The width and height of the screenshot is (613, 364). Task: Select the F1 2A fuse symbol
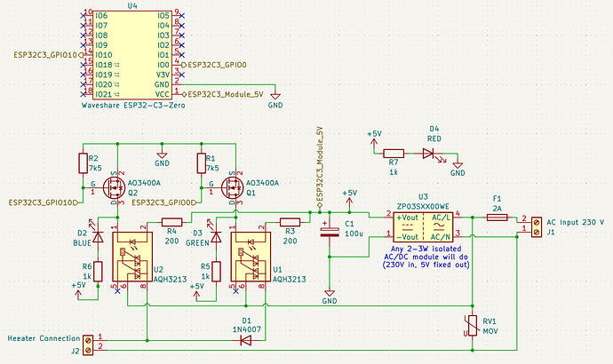[497, 218]
